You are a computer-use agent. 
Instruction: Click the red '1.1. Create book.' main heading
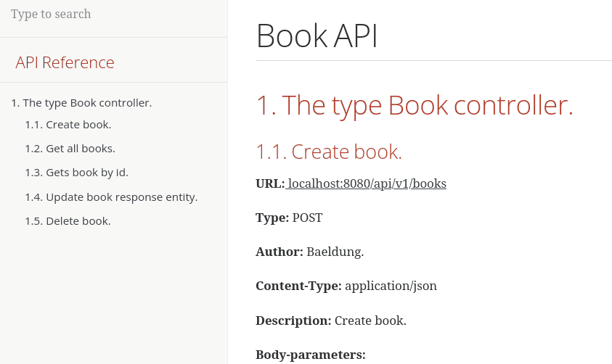coord(329,152)
